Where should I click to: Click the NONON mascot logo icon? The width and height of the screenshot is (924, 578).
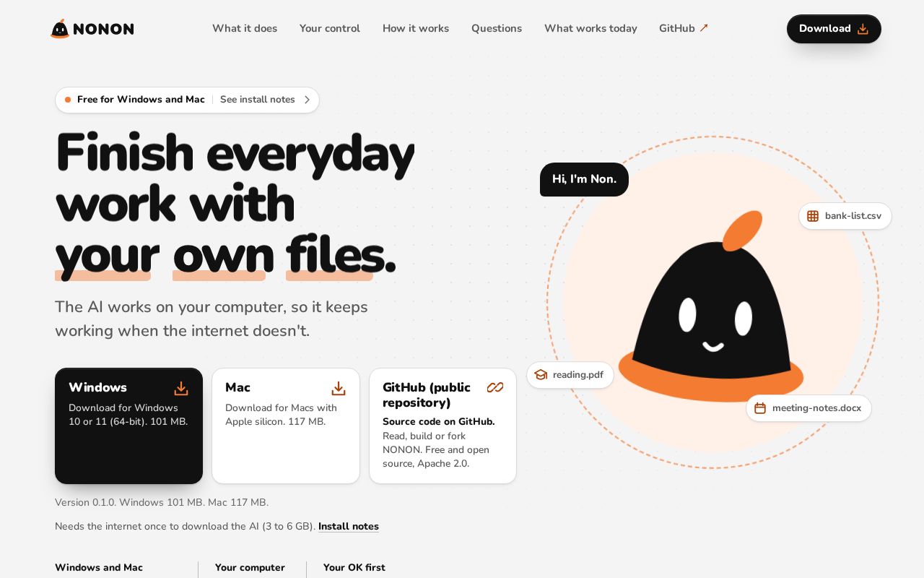pyautogui.click(x=60, y=29)
